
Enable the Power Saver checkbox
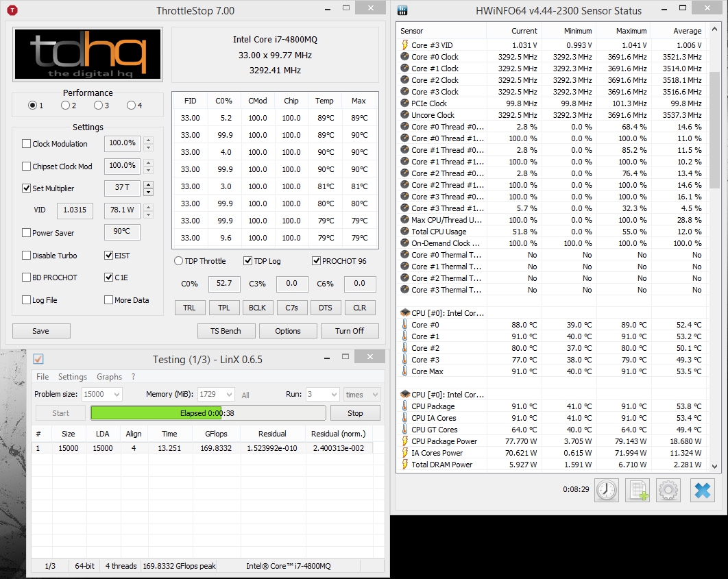(27, 233)
